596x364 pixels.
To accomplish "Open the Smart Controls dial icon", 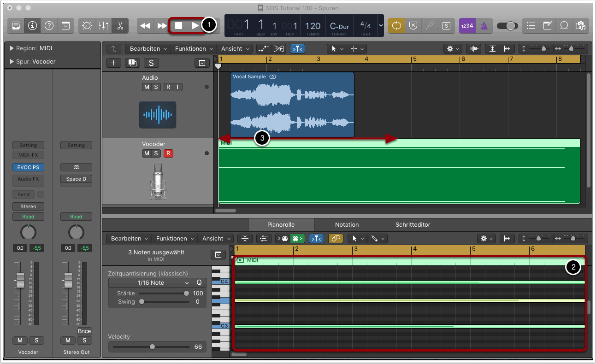I will coord(87,26).
